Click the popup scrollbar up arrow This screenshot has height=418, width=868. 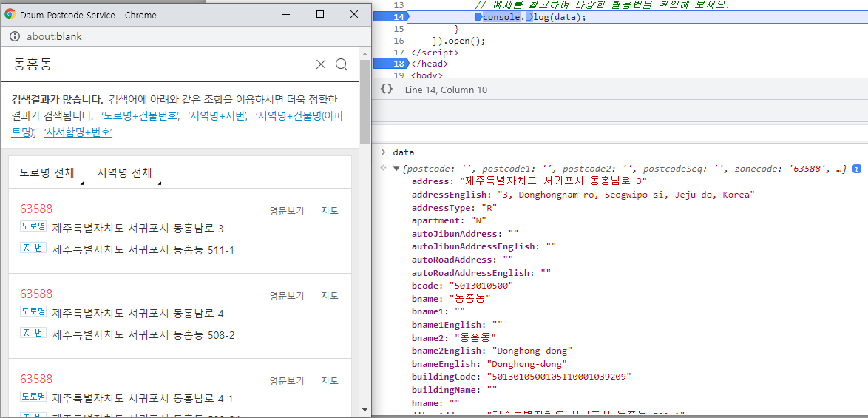pyautogui.click(x=365, y=54)
